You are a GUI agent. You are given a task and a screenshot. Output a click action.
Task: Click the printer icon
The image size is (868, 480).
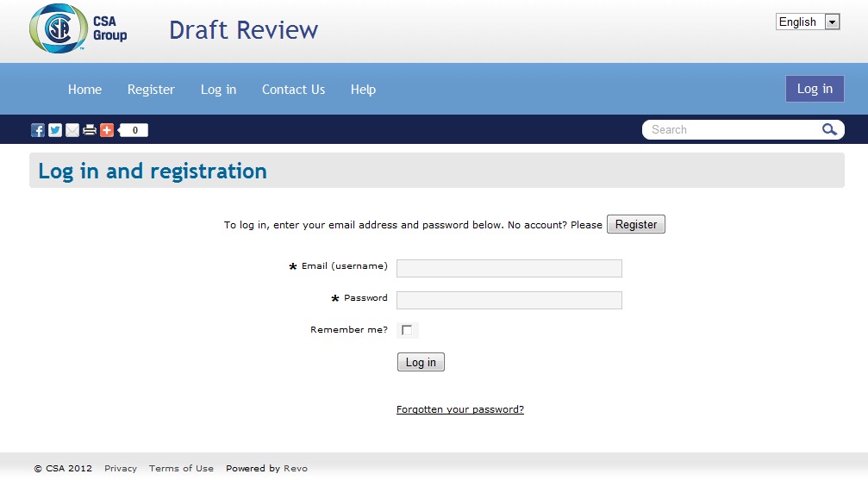tap(89, 130)
